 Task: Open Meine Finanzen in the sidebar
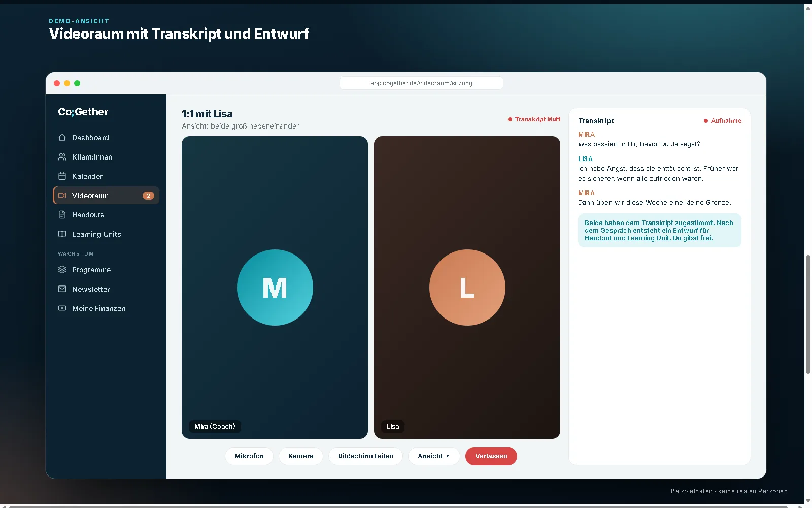pos(106,308)
